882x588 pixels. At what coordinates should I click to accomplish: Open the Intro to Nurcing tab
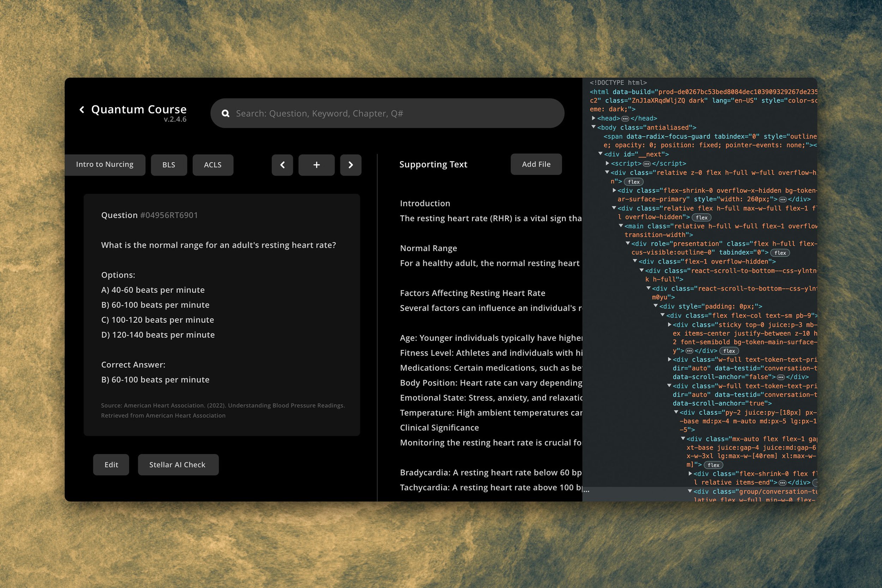click(105, 165)
